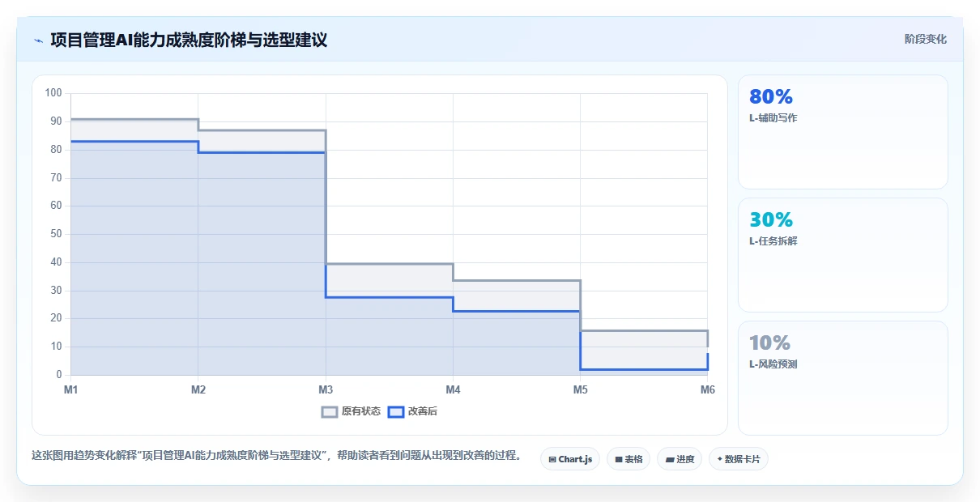Click the lightning icon beside the title
This screenshot has width=980, height=502.
tap(38, 40)
